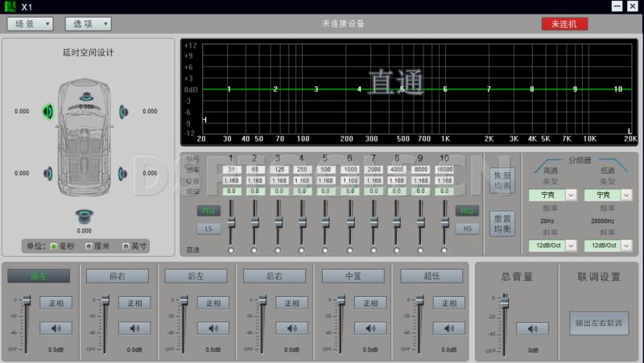
Task: Click the band 1 EQ gain slider
Action: tap(231, 222)
